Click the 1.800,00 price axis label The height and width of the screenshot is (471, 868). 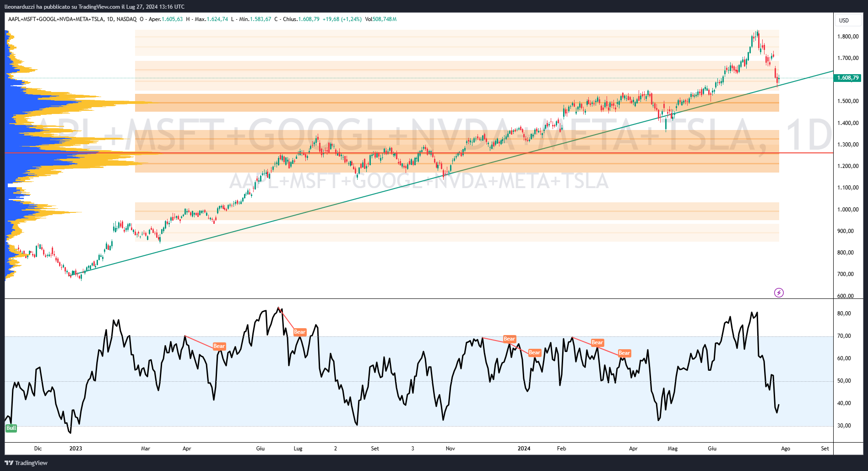(x=848, y=37)
